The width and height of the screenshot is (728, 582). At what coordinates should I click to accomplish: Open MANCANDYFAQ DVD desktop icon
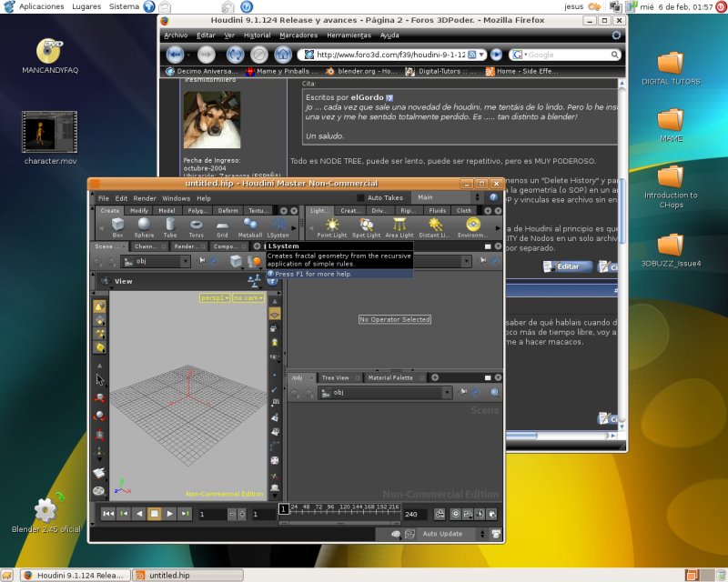[50, 56]
